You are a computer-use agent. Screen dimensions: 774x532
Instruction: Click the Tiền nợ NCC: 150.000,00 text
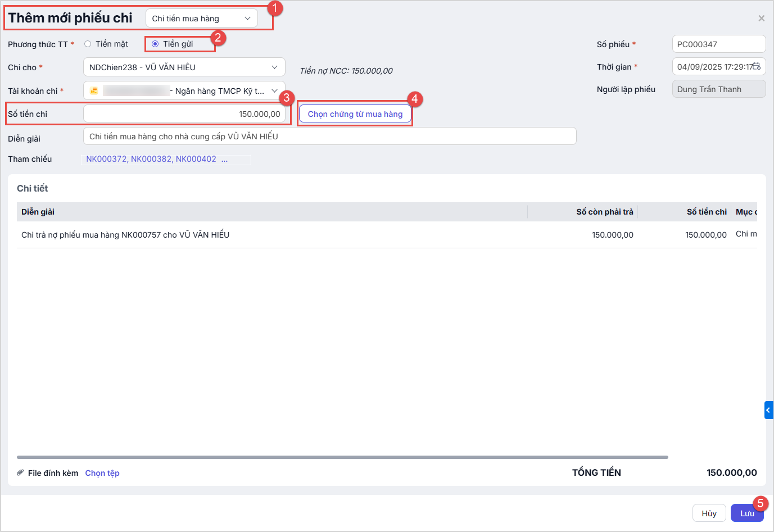(x=346, y=71)
